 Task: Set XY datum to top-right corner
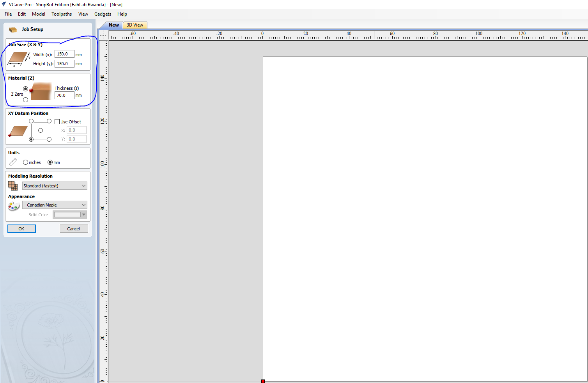coord(49,121)
